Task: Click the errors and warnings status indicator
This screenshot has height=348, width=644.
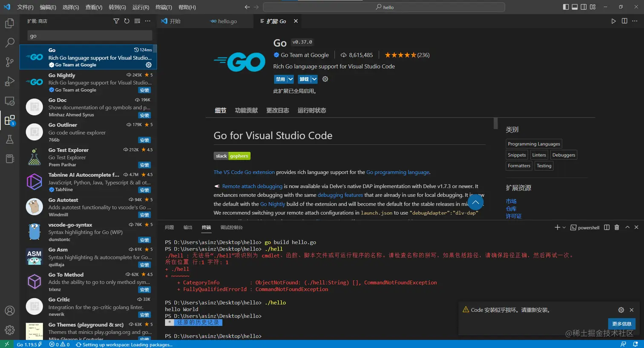Action: pos(59,344)
